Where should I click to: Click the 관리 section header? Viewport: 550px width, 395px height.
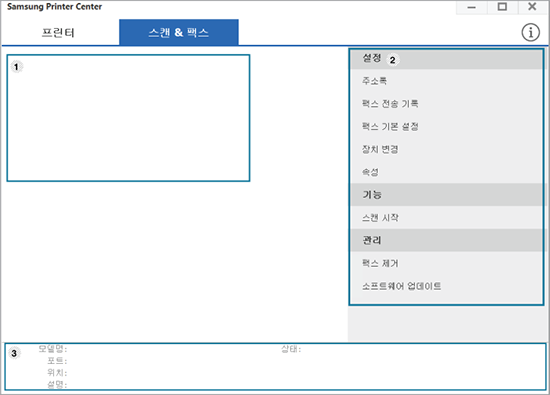(446, 240)
